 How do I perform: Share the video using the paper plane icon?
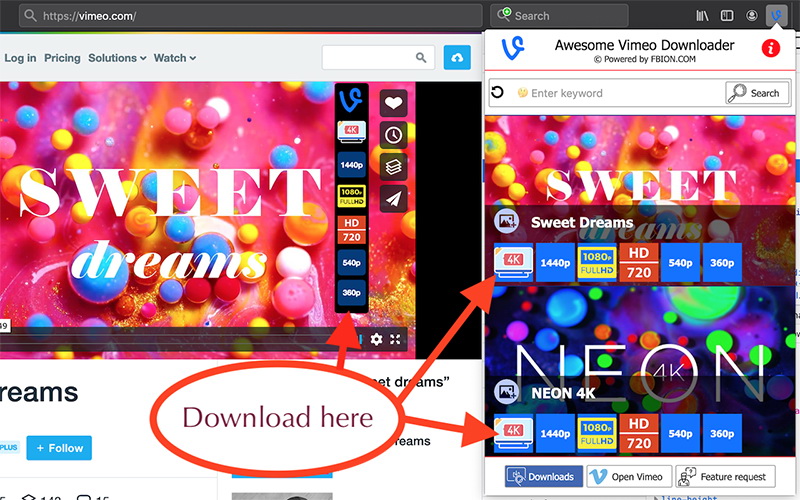(x=393, y=197)
